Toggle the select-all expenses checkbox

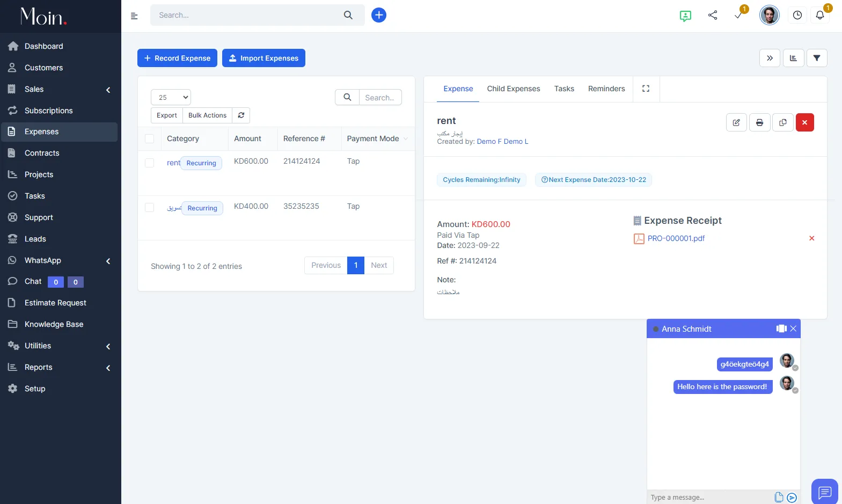[150, 139]
